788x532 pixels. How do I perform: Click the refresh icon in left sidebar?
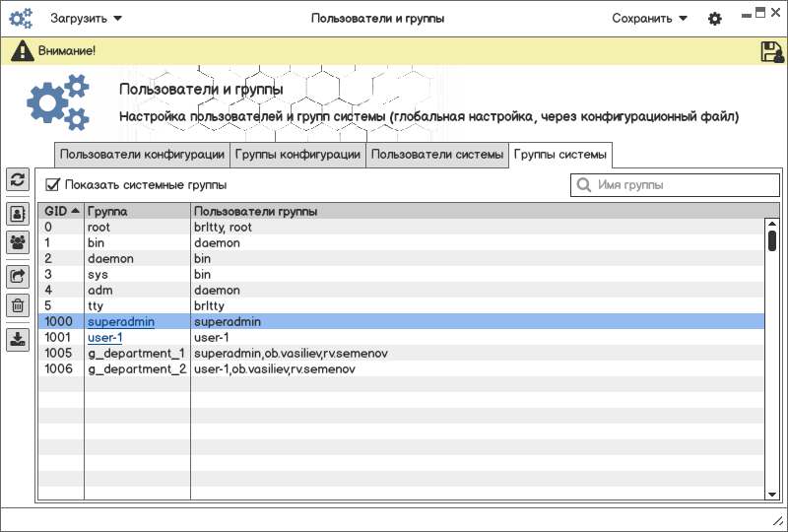[x=18, y=179]
